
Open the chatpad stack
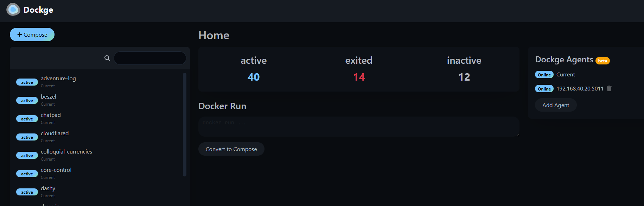(x=51, y=115)
